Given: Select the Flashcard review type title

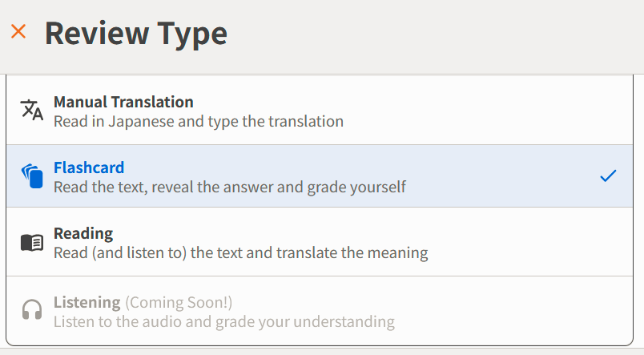Looking at the screenshot, I should click(x=89, y=167).
